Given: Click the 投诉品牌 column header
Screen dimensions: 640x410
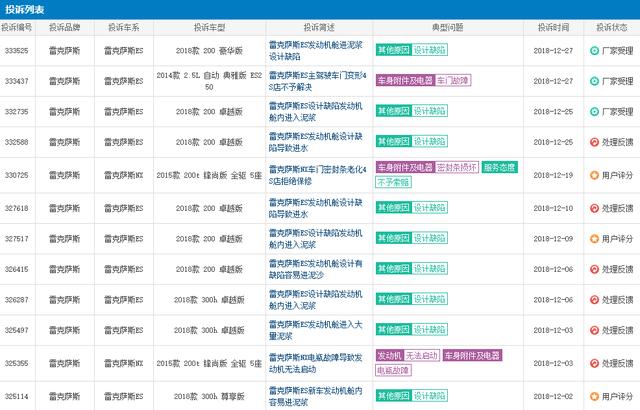Looking at the screenshot, I should [64, 27].
